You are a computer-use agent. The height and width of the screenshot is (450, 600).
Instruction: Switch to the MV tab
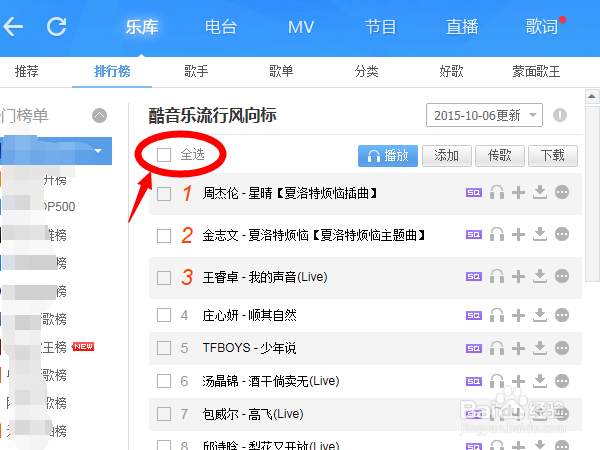301,27
